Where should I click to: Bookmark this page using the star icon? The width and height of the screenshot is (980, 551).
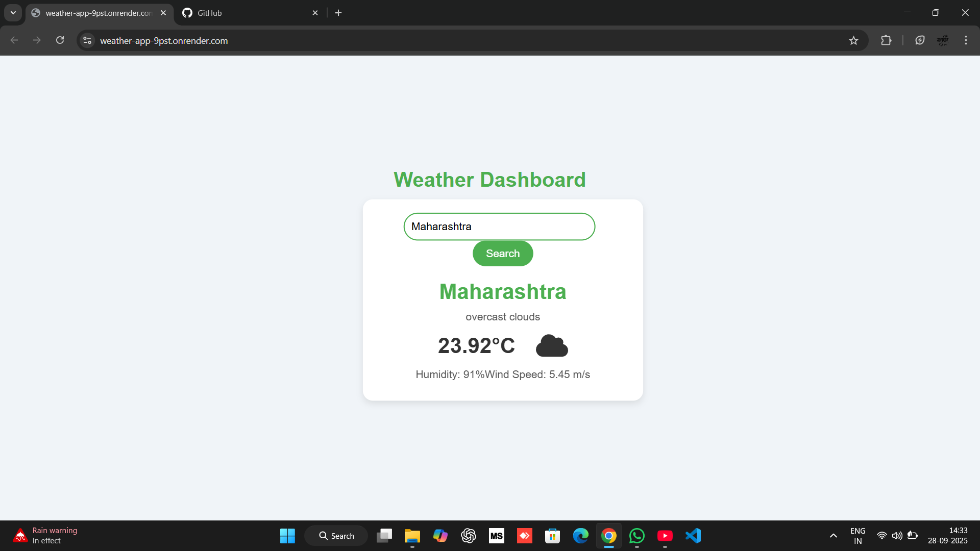point(854,40)
